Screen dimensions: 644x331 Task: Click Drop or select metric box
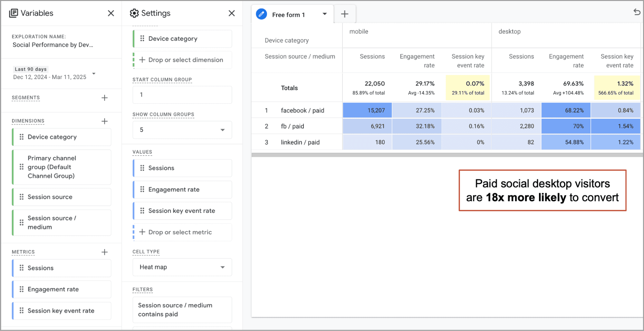[182, 232]
